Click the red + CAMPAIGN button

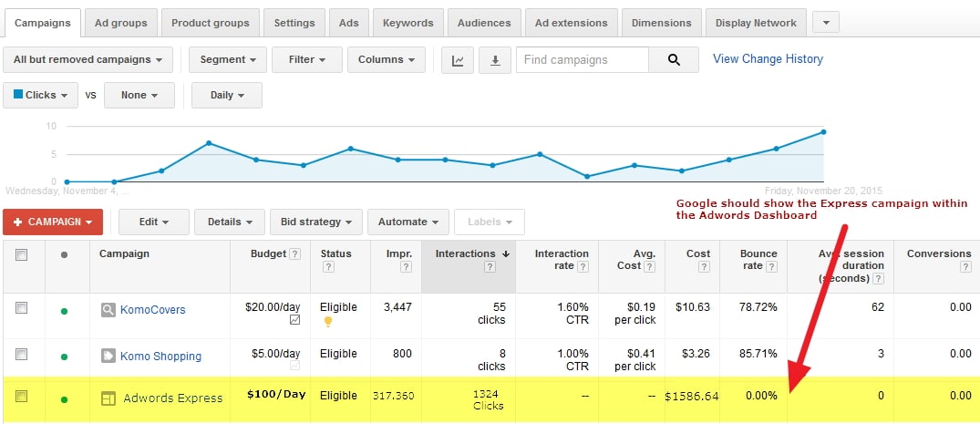pos(53,222)
